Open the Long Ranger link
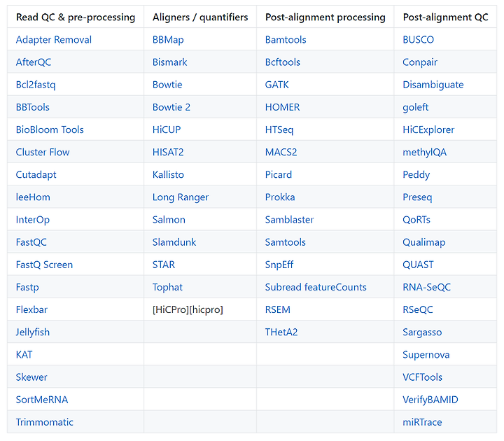Viewport: 504px width, 441px height. click(181, 197)
